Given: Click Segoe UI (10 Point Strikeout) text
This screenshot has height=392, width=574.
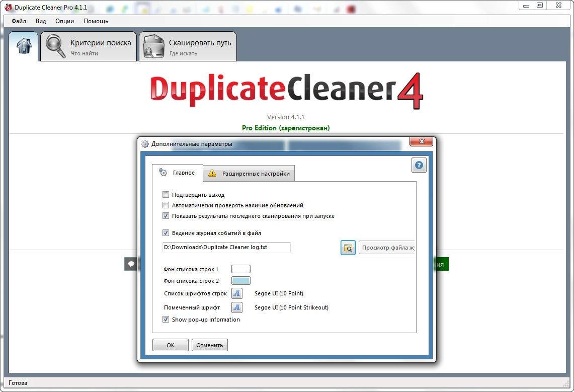Looking at the screenshot, I should pyautogui.click(x=291, y=307).
